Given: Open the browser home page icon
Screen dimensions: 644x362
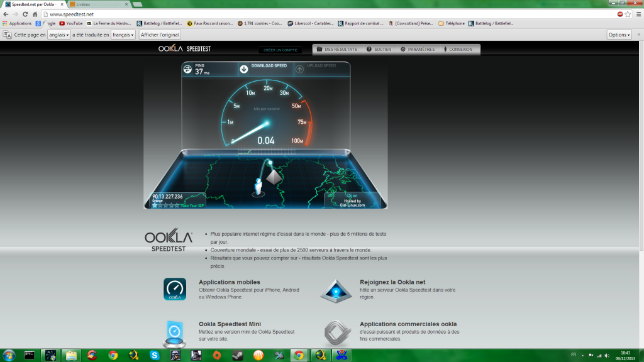Looking at the screenshot, I should point(35,14).
